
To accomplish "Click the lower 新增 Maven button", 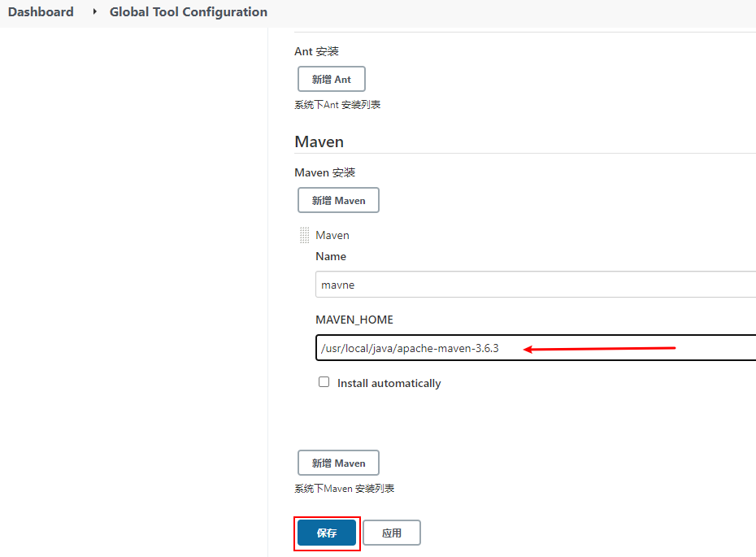I will 338,462.
